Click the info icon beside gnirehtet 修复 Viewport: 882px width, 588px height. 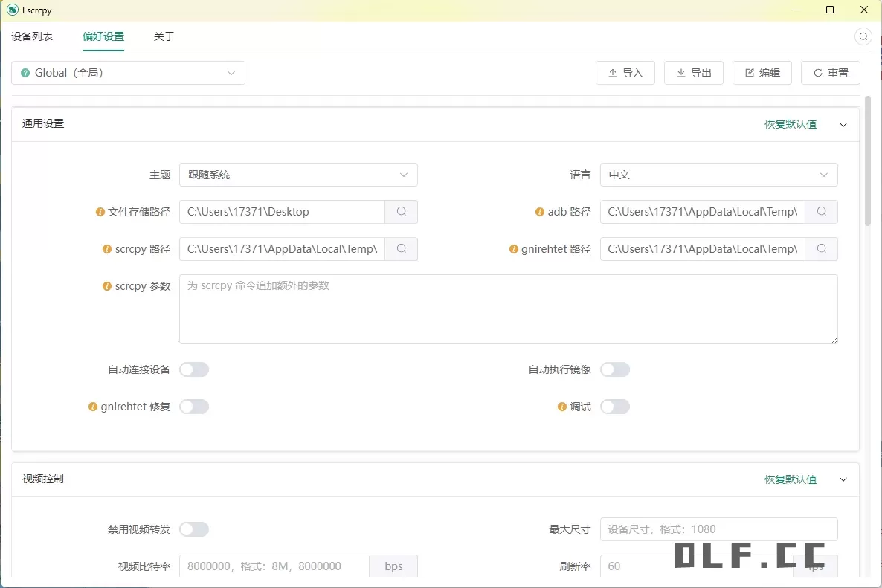click(93, 406)
